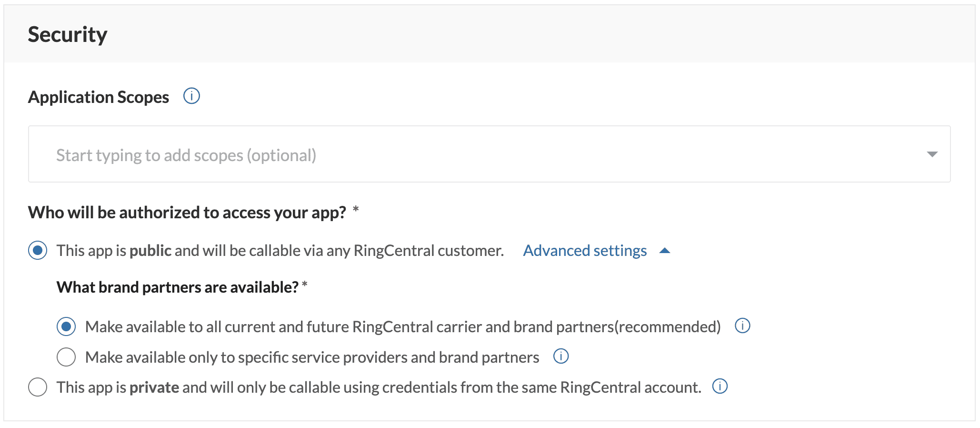Click info icon for specific service providers
The image size is (980, 428).
click(x=561, y=356)
